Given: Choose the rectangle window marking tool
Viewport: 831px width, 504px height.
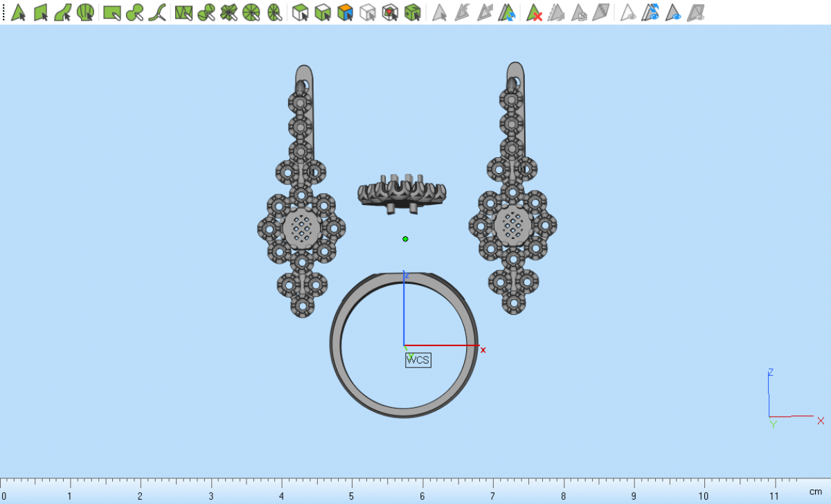Looking at the screenshot, I should (x=111, y=12).
